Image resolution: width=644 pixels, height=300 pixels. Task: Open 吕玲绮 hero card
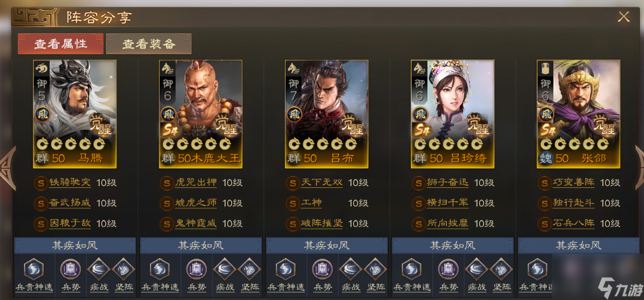pos(453,114)
